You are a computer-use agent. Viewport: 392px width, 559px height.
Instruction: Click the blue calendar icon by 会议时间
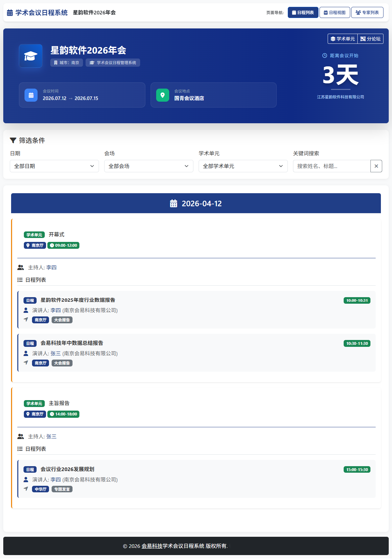[x=31, y=95]
